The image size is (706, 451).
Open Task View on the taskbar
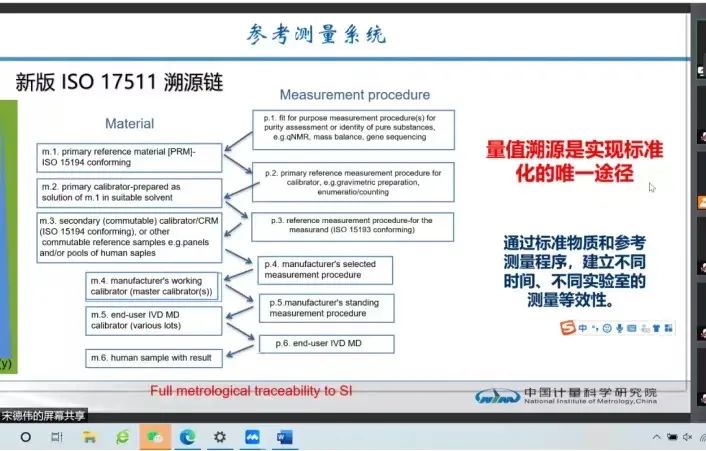click(58, 437)
